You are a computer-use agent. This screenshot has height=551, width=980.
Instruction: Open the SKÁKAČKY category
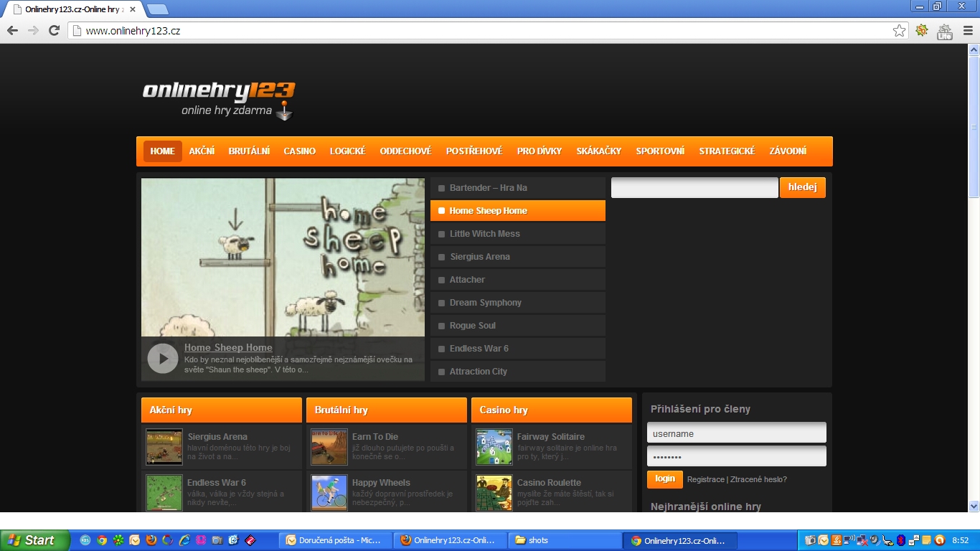coord(599,151)
